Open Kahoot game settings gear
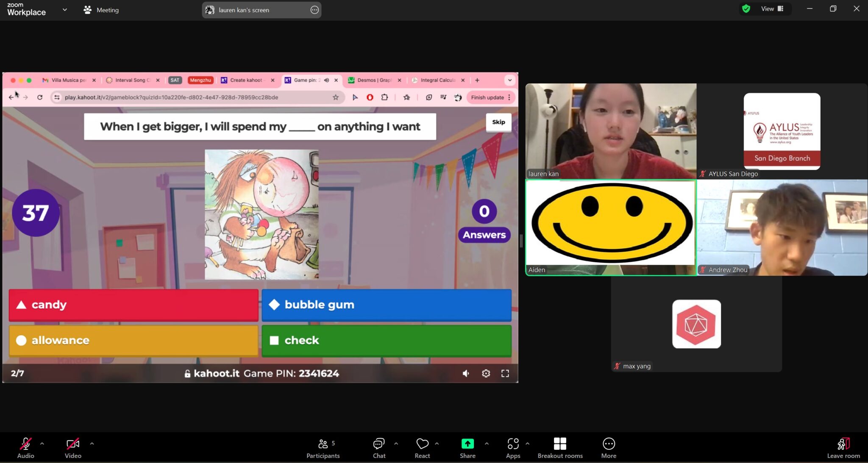This screenshot has width=868, height=463. coord(486,374)
